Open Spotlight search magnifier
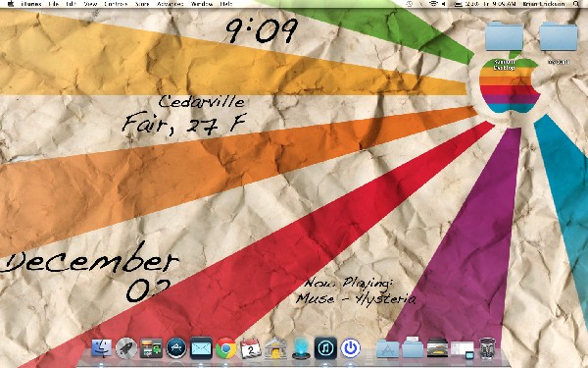Image resolution: width=588 pixels, height=368 pixels. tap(575, 4)
